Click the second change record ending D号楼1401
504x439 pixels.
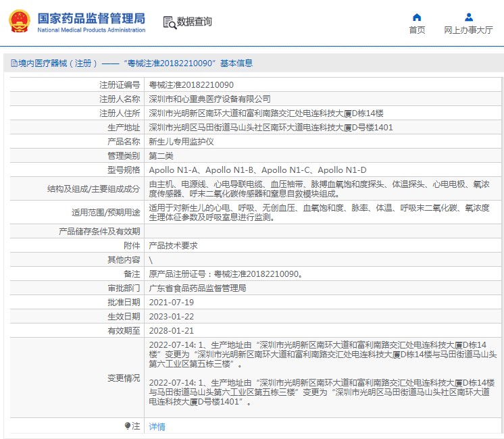point(322,392)
